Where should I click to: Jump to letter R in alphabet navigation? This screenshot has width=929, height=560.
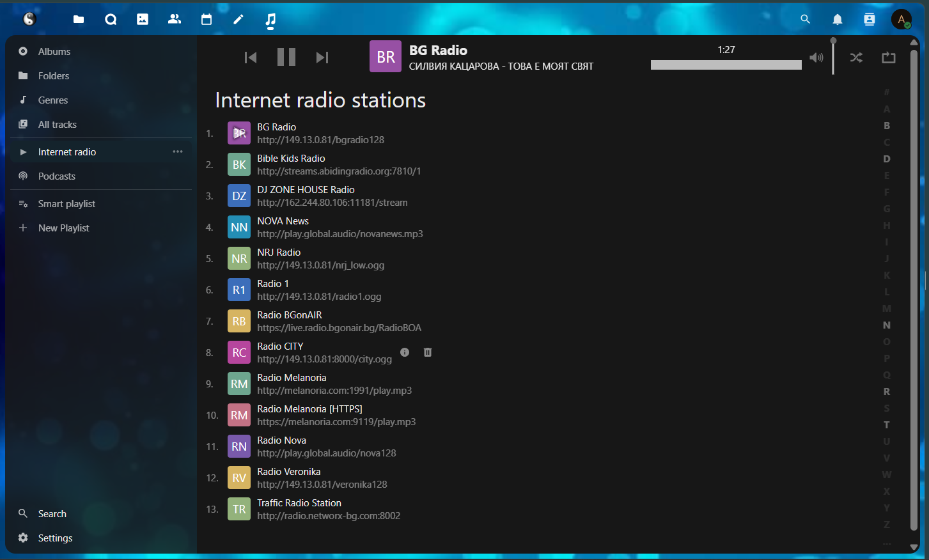coord(886,392)
